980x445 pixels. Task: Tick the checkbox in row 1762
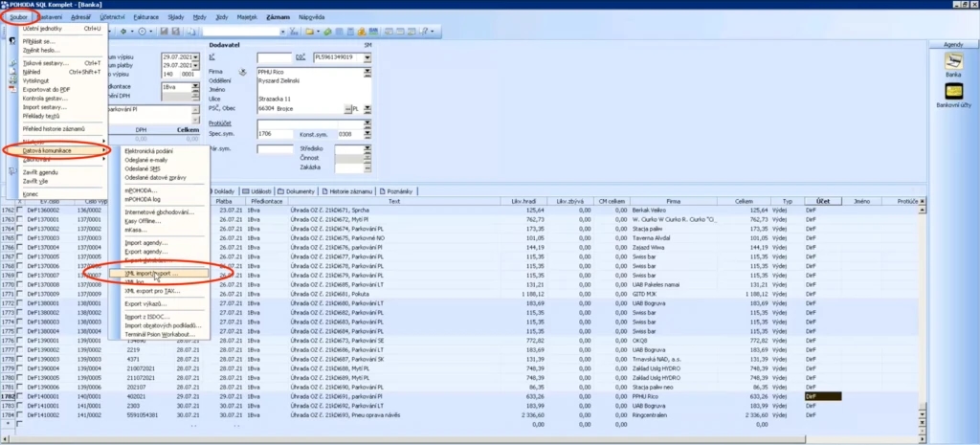pyautogui.click(x=19, y=211)
